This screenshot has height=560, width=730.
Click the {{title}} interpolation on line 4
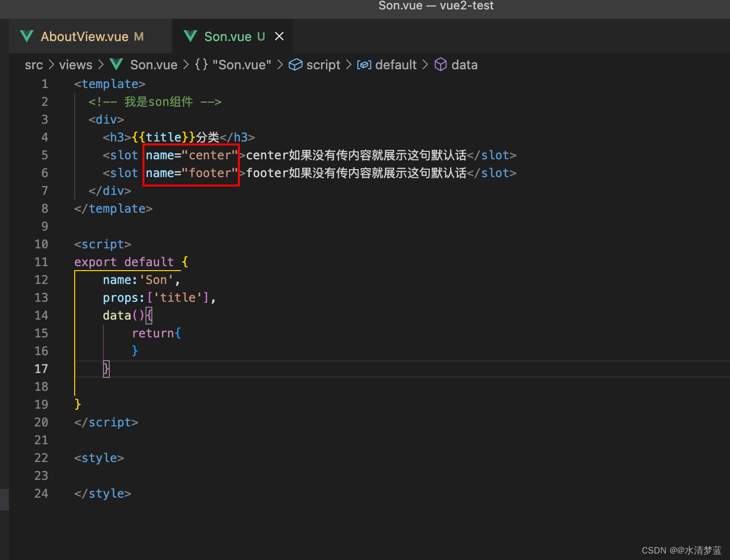164,138
